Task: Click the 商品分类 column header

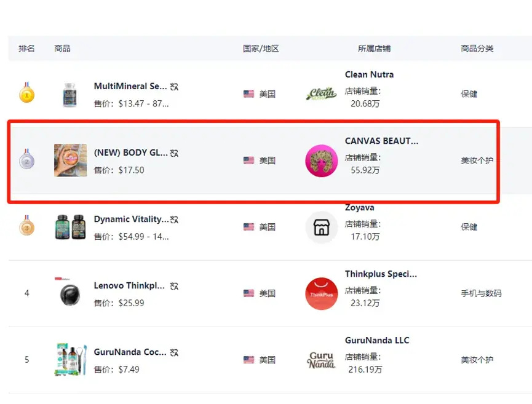Action: 477,48
